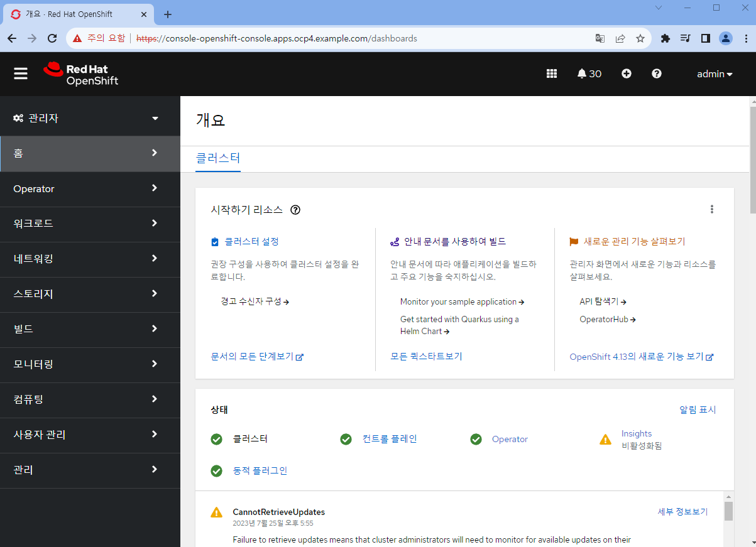The width and height of the screenshot is (756, 547).
Task: Open the API 탐색기 link
Action: point(603,301)
